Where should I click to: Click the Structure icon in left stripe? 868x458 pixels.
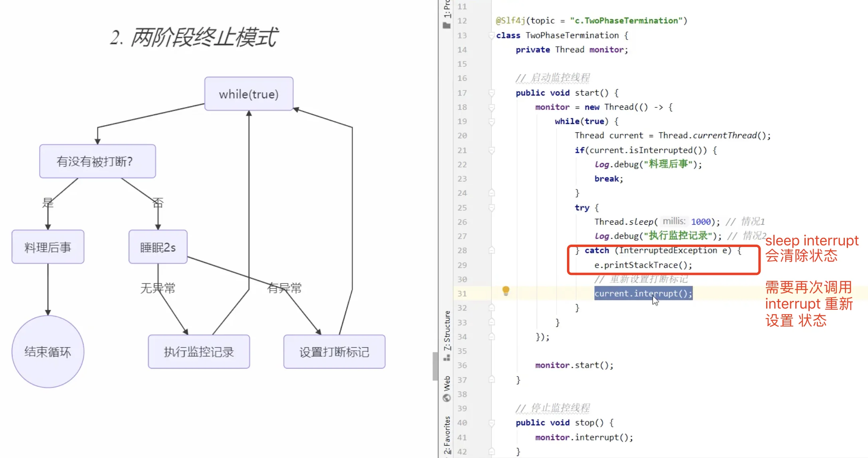pyautogui.click(x=447, y=357)
